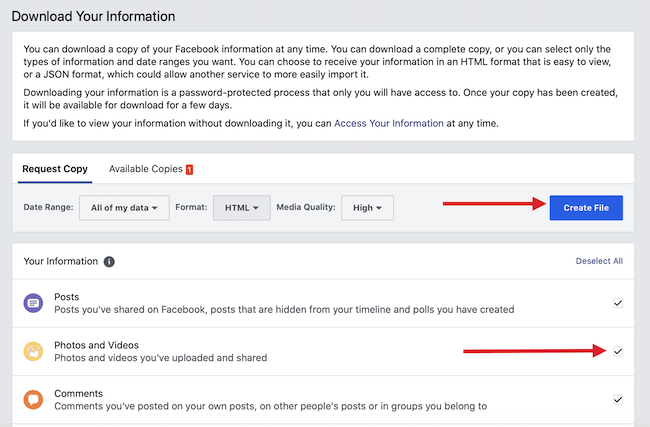Uncheck the Photos and Videos checkbox
Screen dimensions: 650x427
tap(618, 351)
